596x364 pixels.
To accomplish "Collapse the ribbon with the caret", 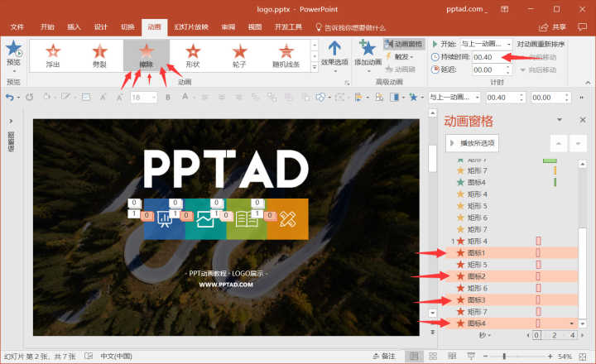I will (x=588, y=82).
